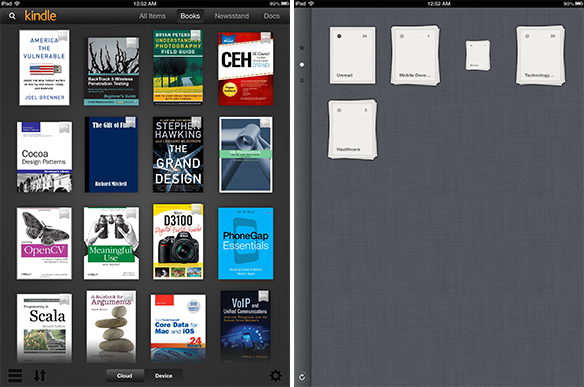Open the Healthcare folder stack
Screen dimensions: 584x387
click(352, 129)
